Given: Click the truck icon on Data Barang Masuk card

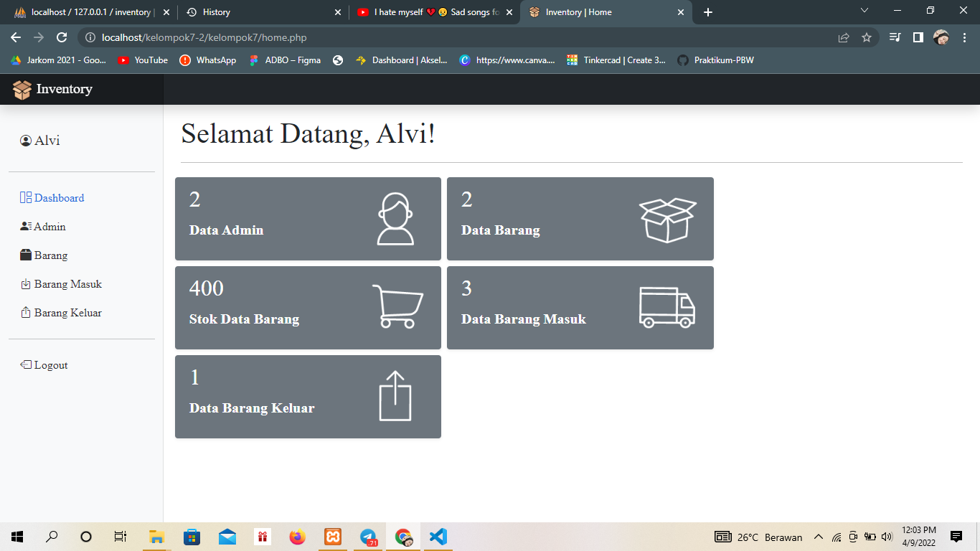Looking at the screenshot, I should pos(666,307).
